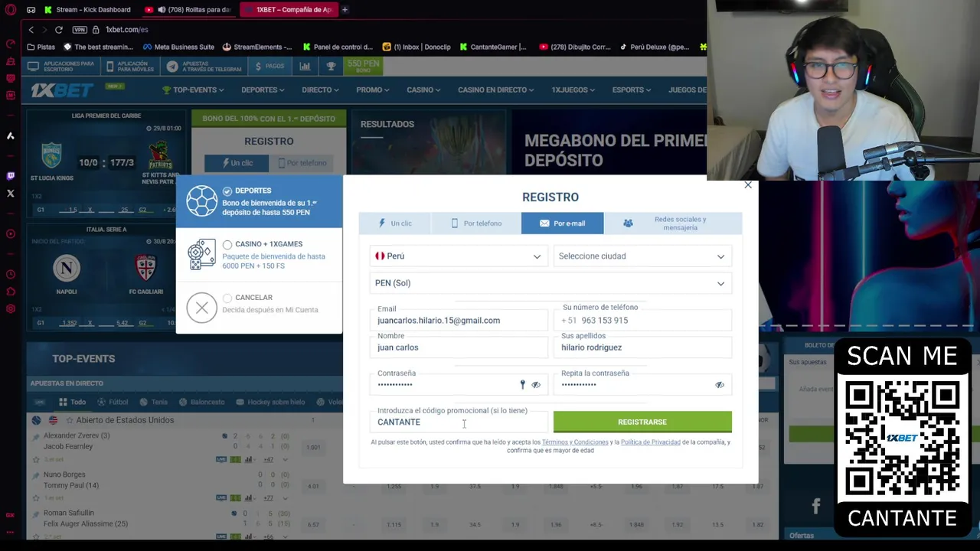Image resolution: width=980 pixels, height=551 pixels.
Task: Expand the ESPORTS nav menu
Action: (632, 90)
